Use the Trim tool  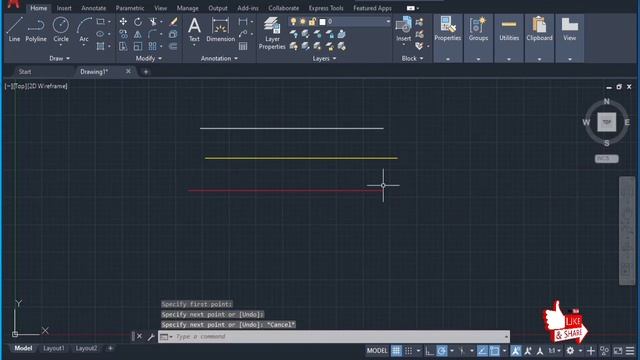(x=153, y=22)
